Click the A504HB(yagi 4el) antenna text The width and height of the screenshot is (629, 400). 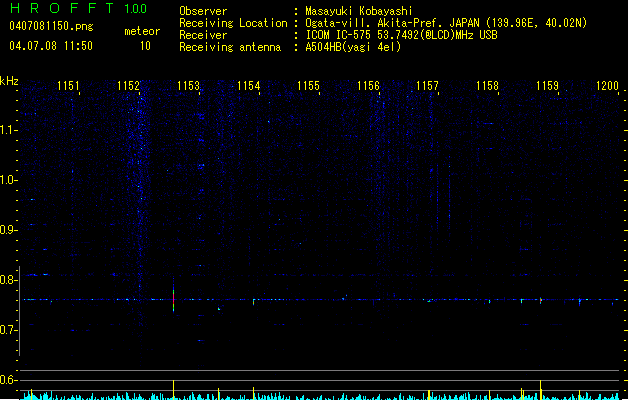pyautogui.click(x=353, y=47)
